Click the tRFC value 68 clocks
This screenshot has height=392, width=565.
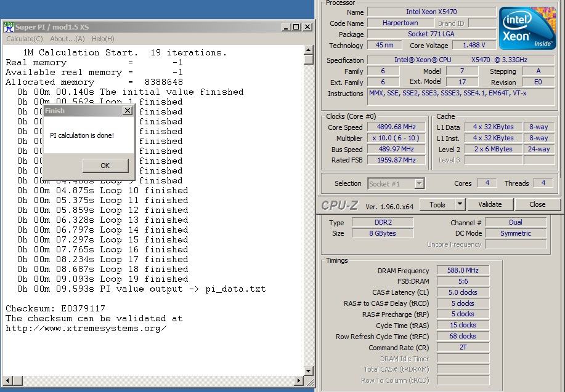tap(463, 337)
